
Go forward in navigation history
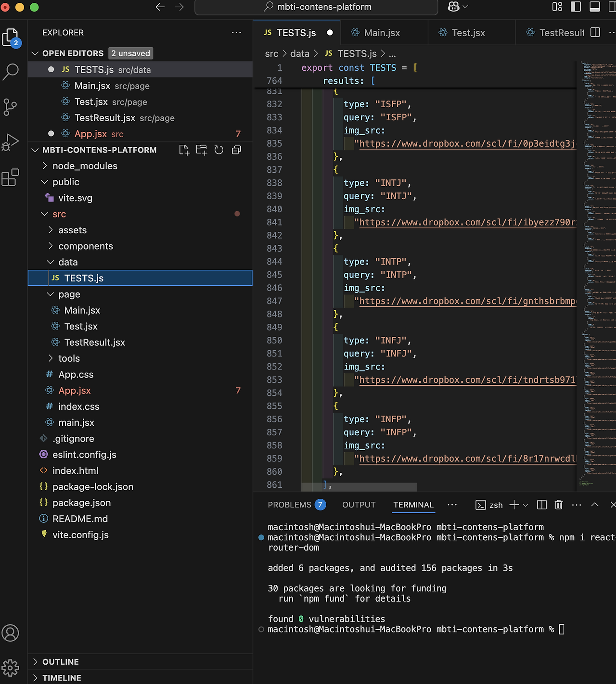click(179, 7)
